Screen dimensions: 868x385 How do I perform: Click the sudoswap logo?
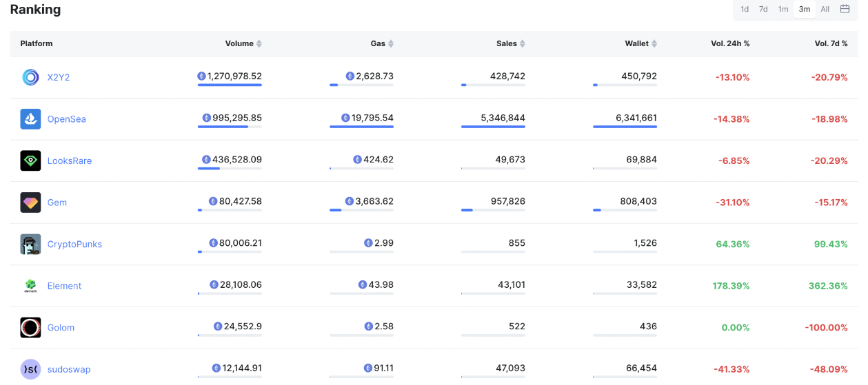pos(30,369)
